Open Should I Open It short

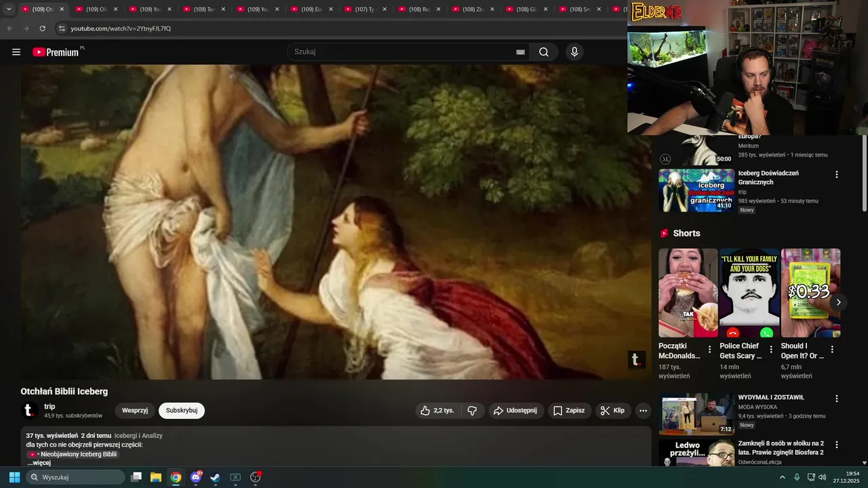[810, 293]
